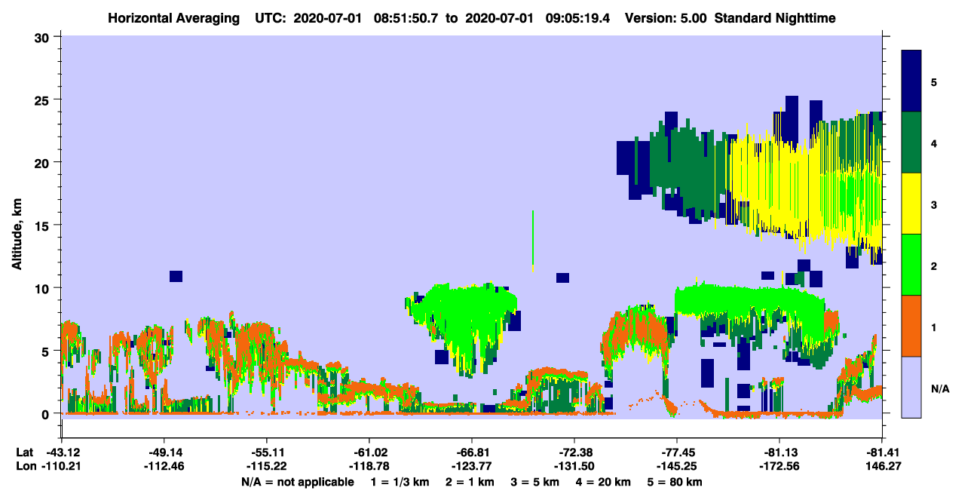Click the legend text "4 = 20 km"

(x=603, y=482)
